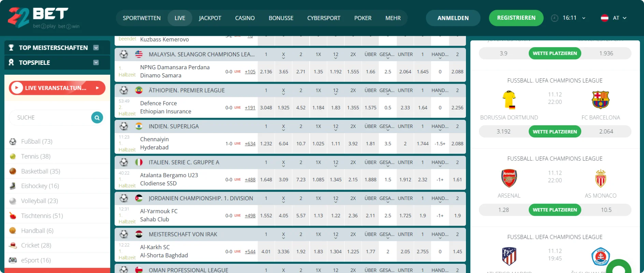Open the Tischtennis (51) sport category
This screenshot has width=644, height=273.
coord(42,216)
